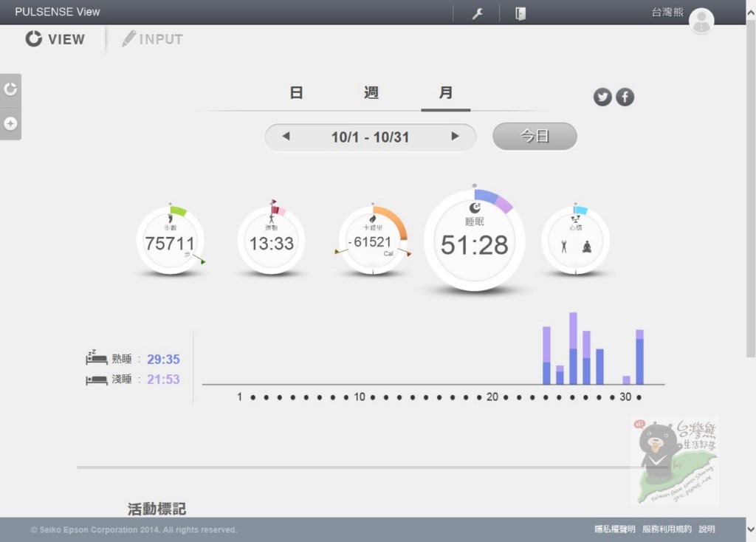Open the 說明 help link
The width and height of the screenshot is (756, 542).
point(707,529)
